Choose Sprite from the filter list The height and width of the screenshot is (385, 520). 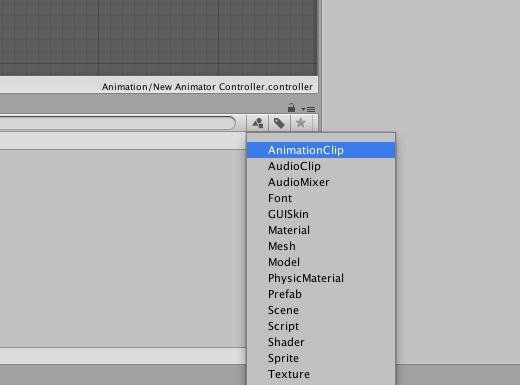point(321,358)
